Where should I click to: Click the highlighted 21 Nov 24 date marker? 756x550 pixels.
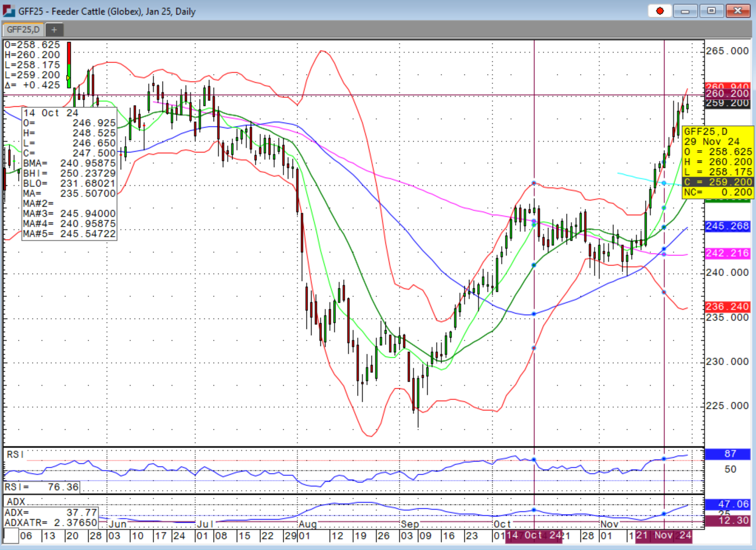(664, 536)
